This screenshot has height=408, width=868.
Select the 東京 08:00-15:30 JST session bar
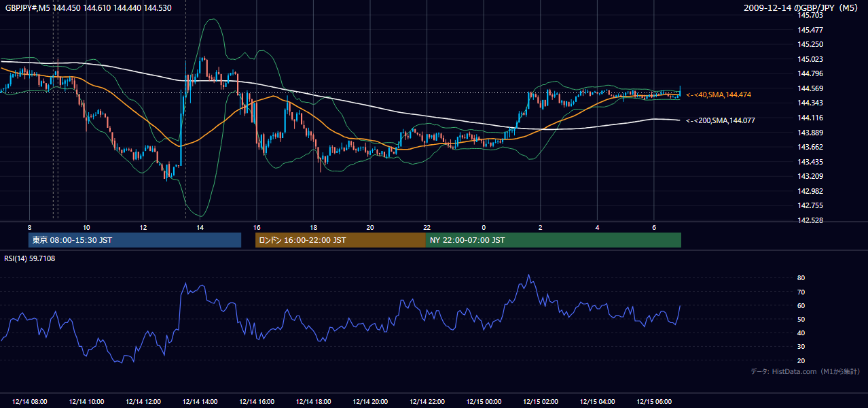pos(134,240)
